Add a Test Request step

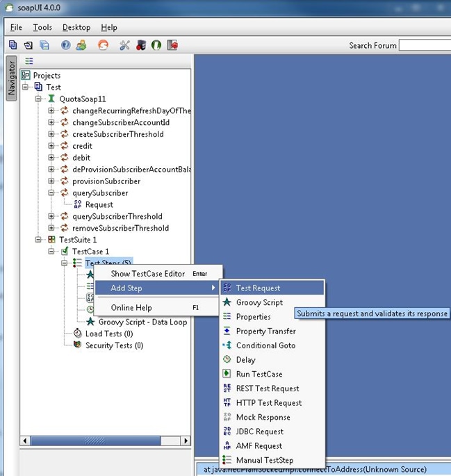click(x=272, y=288)
